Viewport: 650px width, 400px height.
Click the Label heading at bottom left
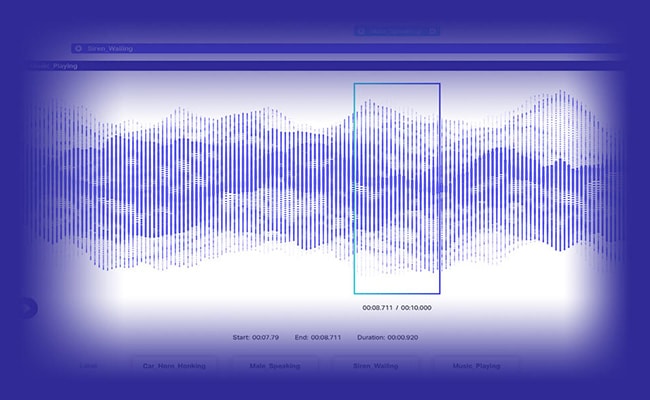tap(89, 366)
